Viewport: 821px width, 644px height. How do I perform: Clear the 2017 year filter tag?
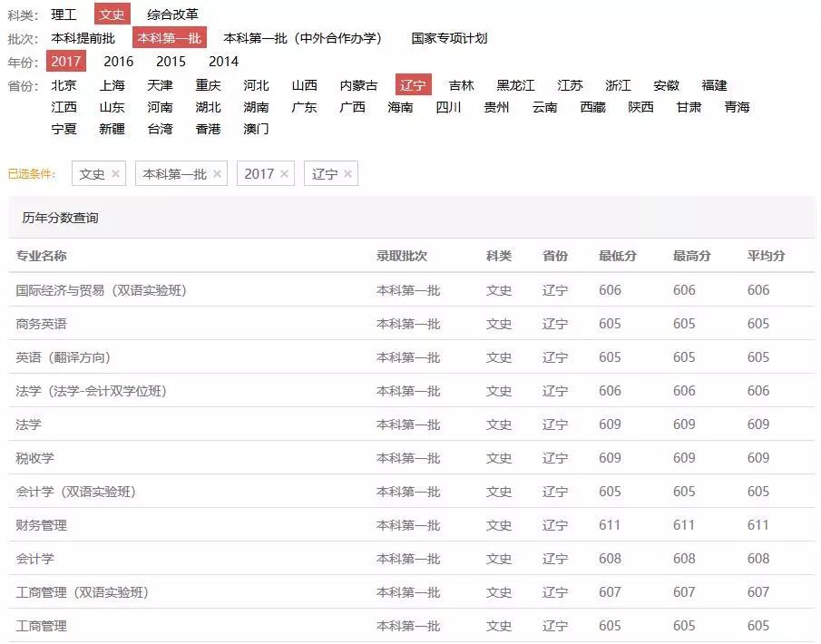coord(284,174)
